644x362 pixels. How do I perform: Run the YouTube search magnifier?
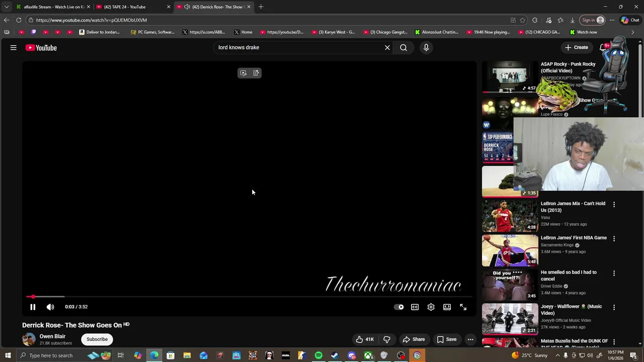[404, 47]
